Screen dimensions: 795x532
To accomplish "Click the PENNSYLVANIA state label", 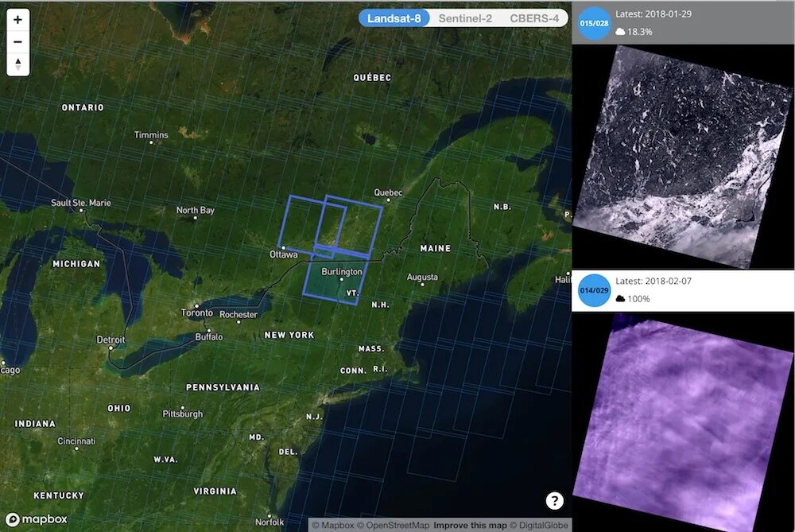I will point(223,387).
